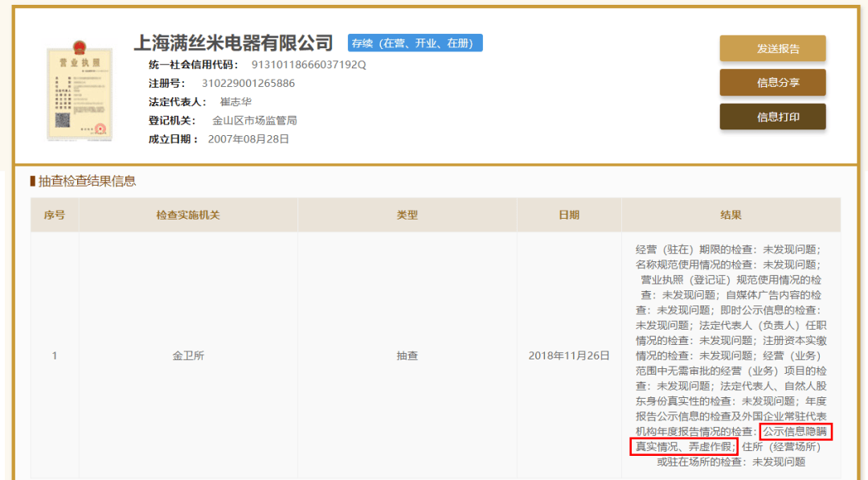Screen dimensions: 868x480
Task: Click the 序号 column header
Action: [x=55, y=215]
